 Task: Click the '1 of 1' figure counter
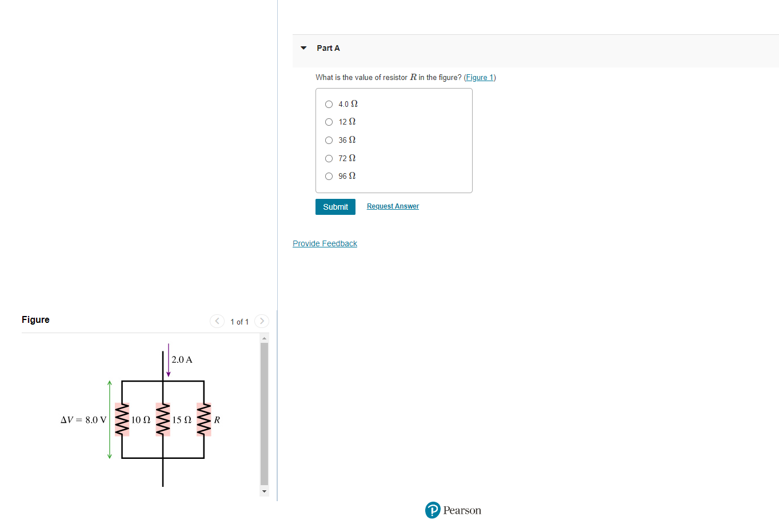pos(239,322)
